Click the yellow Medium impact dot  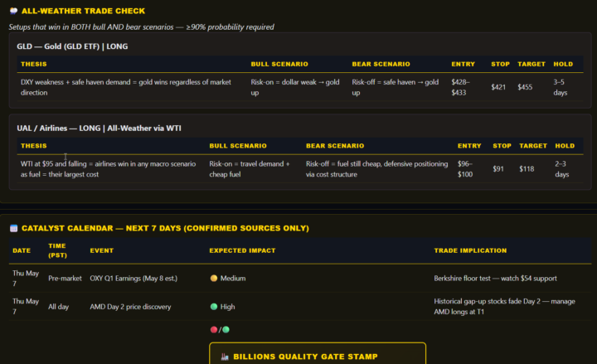tap(214, 279)
